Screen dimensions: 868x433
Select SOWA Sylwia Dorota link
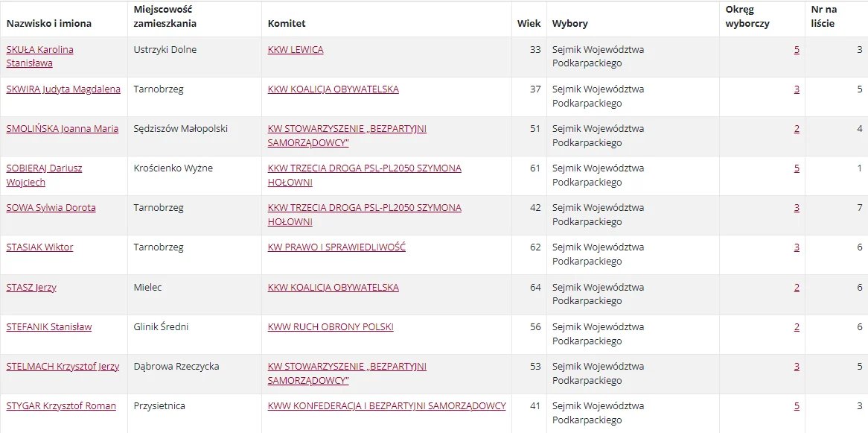(x=51, y=208)
